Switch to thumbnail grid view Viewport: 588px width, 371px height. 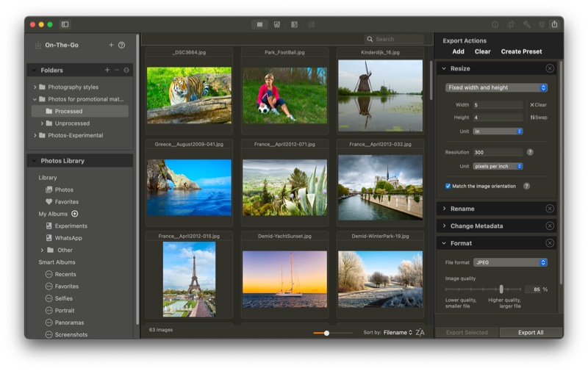(x=259, y=24)
